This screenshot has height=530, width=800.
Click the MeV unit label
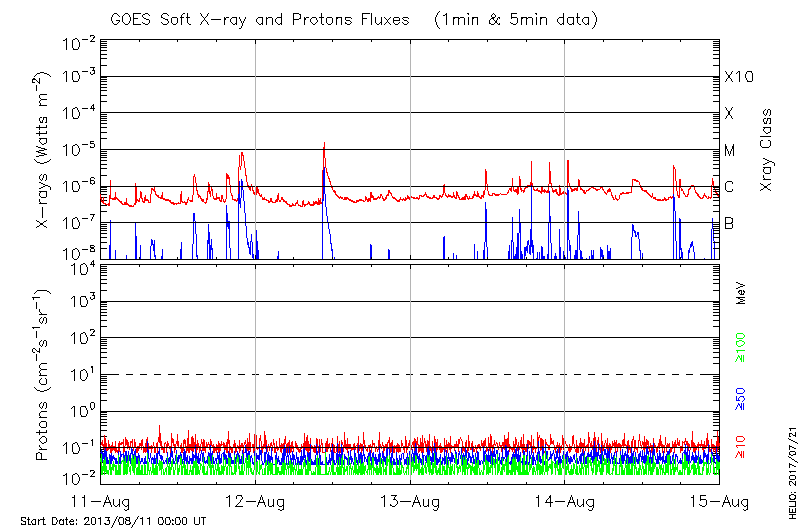[x=742, y=293]
